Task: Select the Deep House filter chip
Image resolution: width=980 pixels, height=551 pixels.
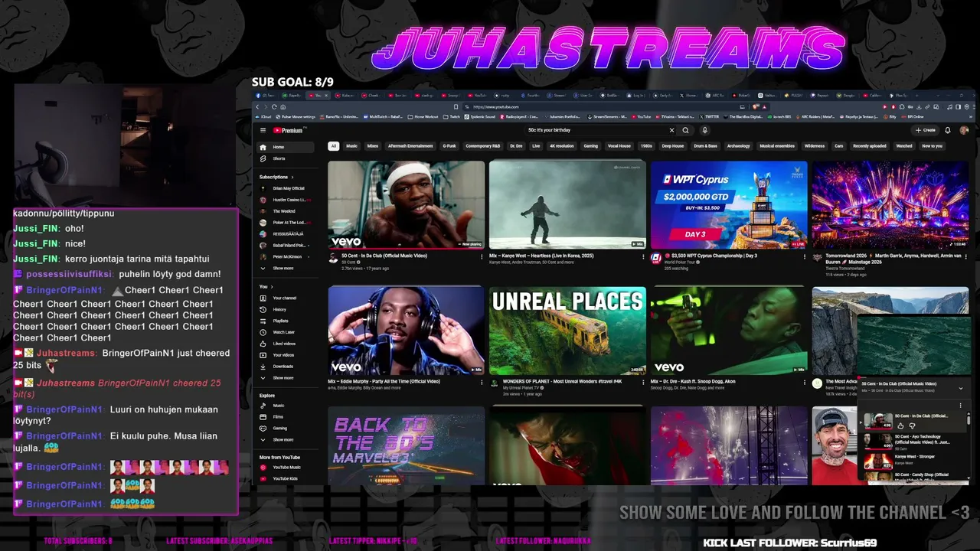Action: tap(673, 146)
